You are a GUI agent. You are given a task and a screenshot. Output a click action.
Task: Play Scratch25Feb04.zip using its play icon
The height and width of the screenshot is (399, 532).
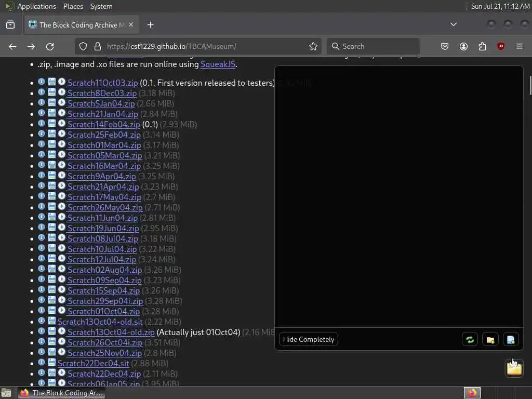[x=62, y=134]
